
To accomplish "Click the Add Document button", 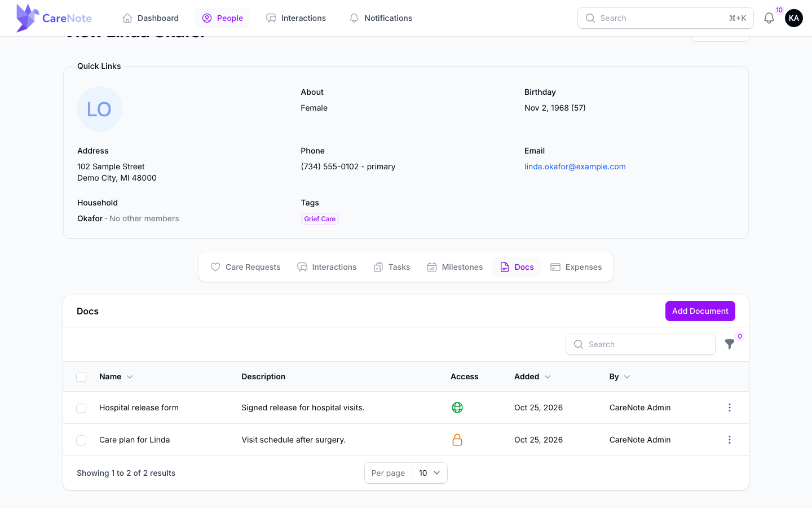I will (x=700, y=311).
